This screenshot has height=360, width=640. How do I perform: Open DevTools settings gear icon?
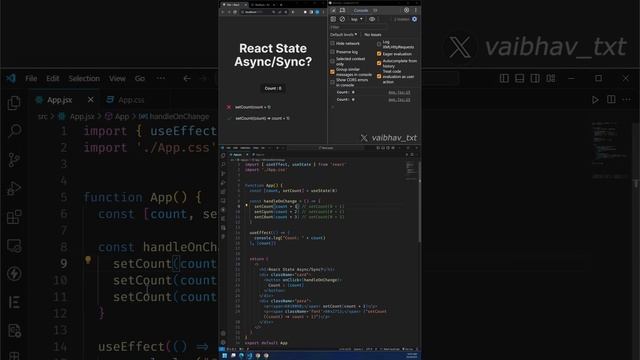[407, 10]
